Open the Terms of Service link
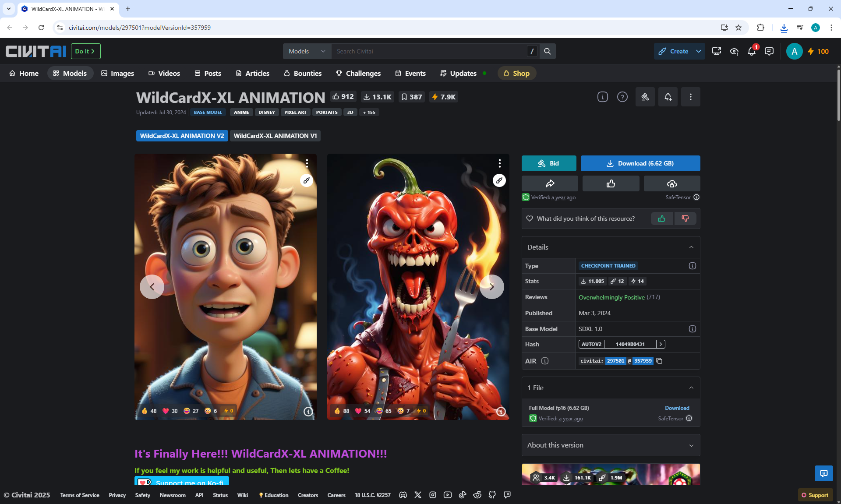Image resolution: width=841 pixels, height=504 pixels. click(80, 495)
